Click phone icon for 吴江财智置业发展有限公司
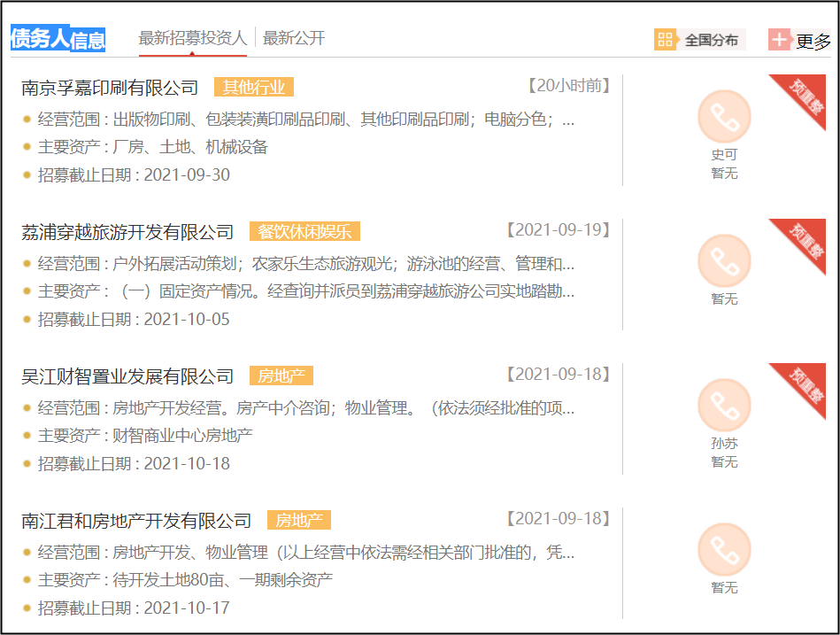This screenshot has width=840, height=635. click(x=724, y=406)
